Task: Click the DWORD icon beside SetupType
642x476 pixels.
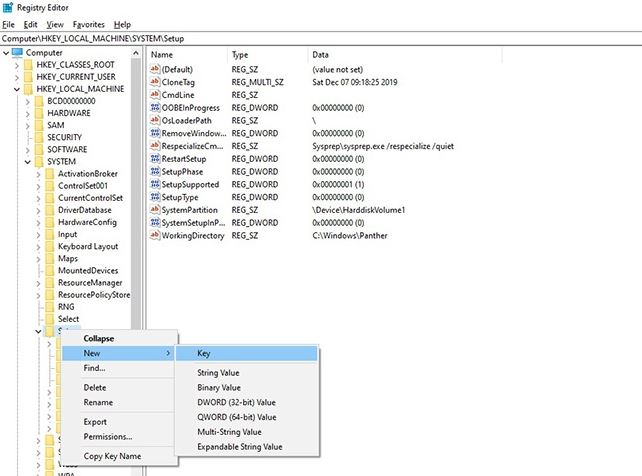Action: 155,197
